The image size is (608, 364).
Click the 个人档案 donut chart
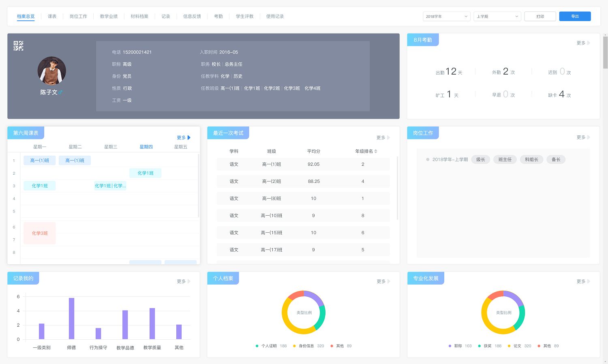tap(304, 313)
